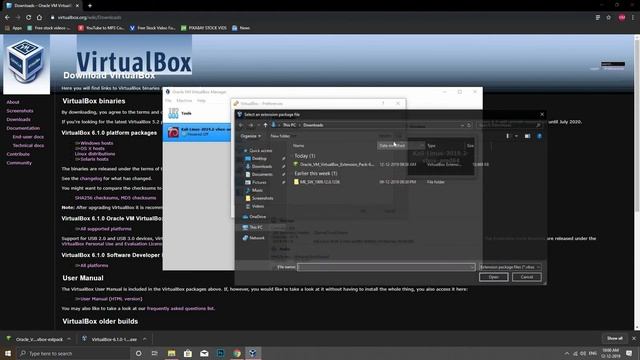Click the Cancel button in file dialog

pyautogui.click(x=527, y=277)
